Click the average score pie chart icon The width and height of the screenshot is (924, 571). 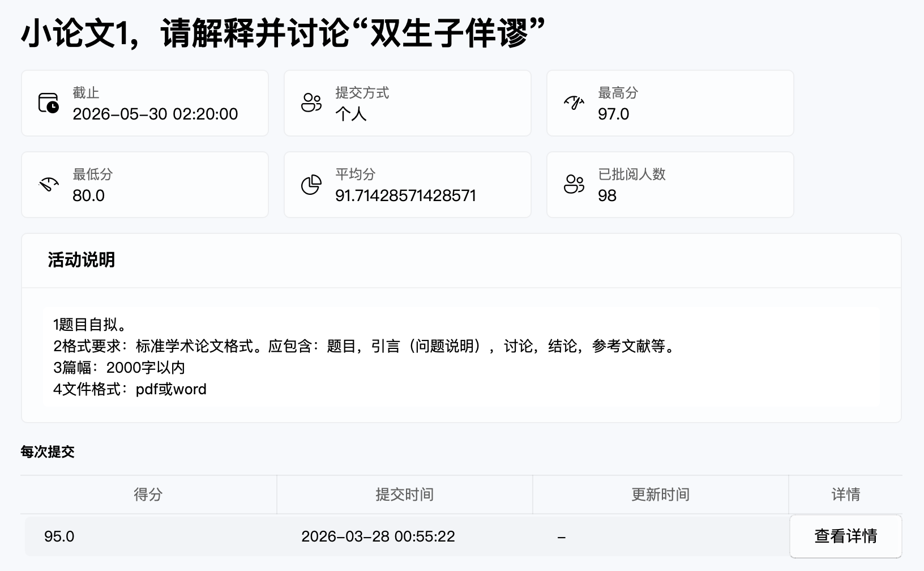click(x=311, y=185)
